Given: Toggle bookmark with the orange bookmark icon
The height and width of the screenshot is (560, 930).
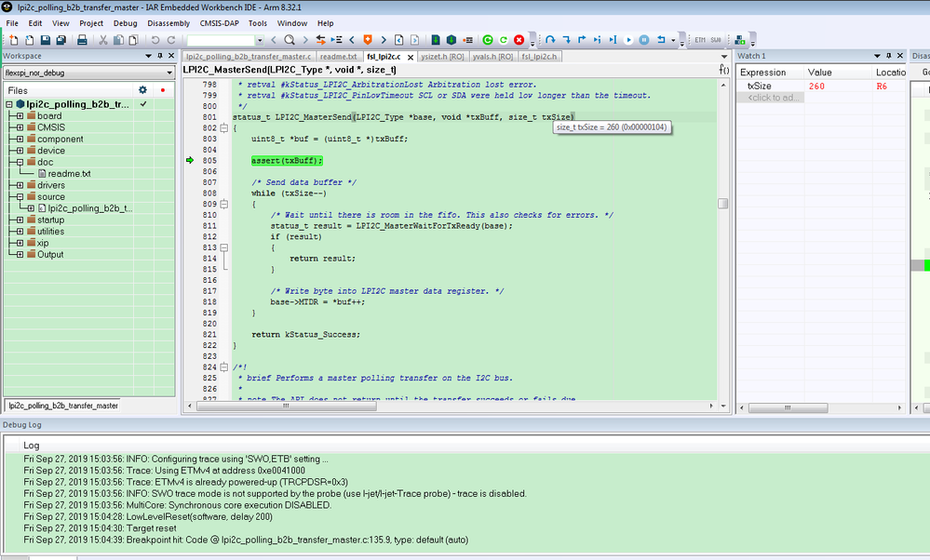Looking at the screenshot, I should (368, 40).
